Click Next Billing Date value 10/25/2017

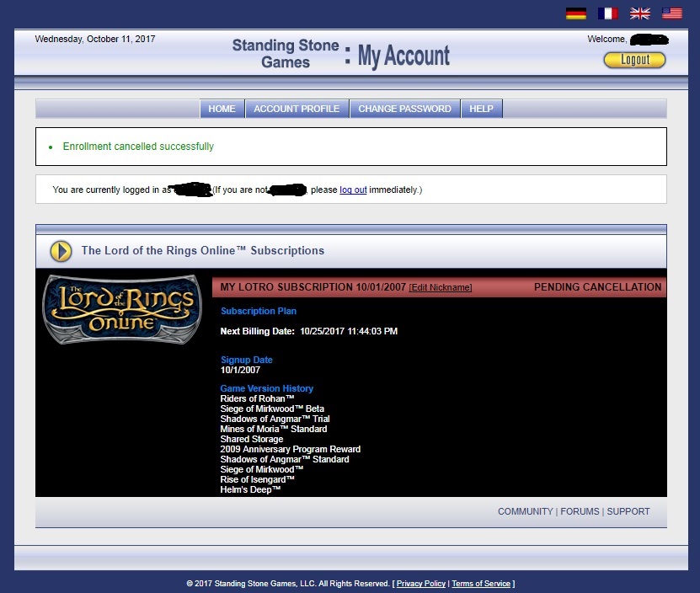tap(349, 331)
